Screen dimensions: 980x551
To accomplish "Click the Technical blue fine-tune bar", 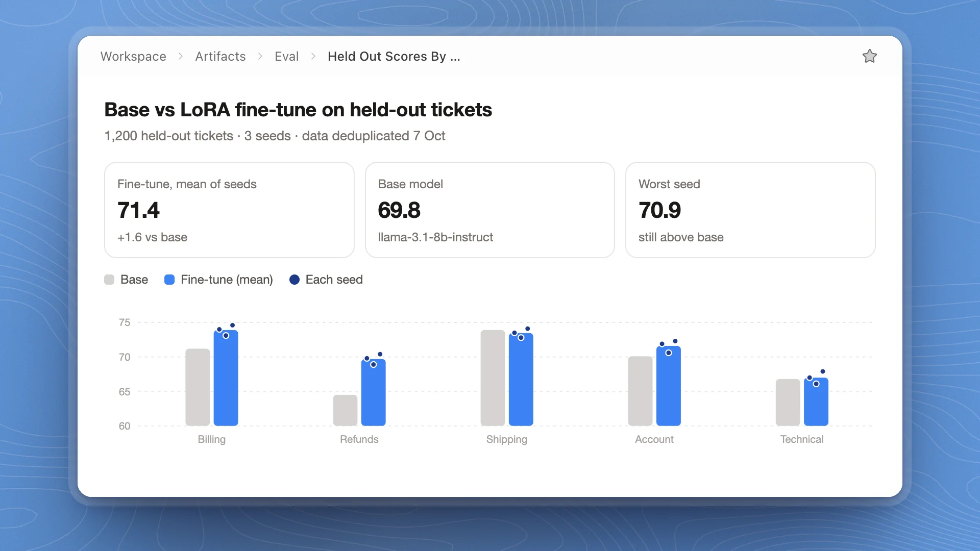I will tap(816, 402).
